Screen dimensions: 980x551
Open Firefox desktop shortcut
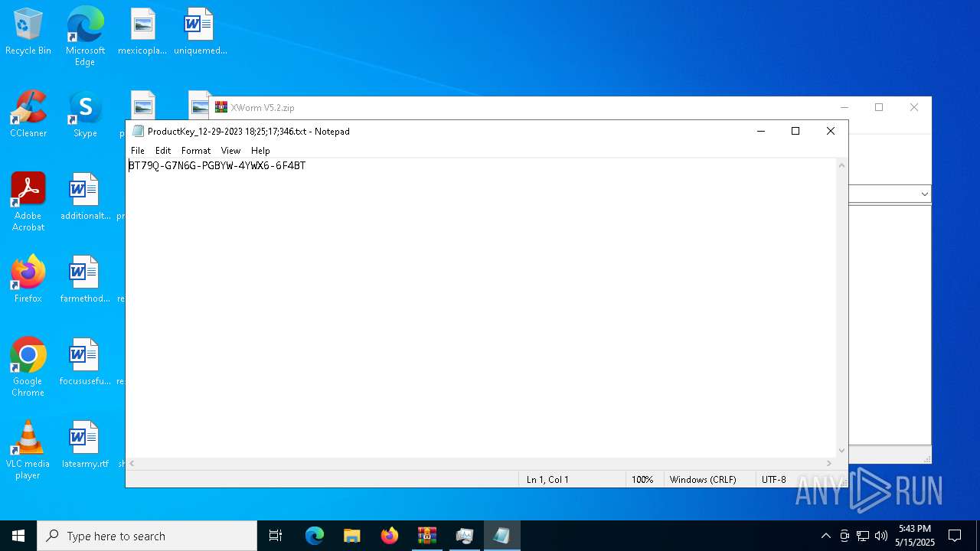[28, 280]
